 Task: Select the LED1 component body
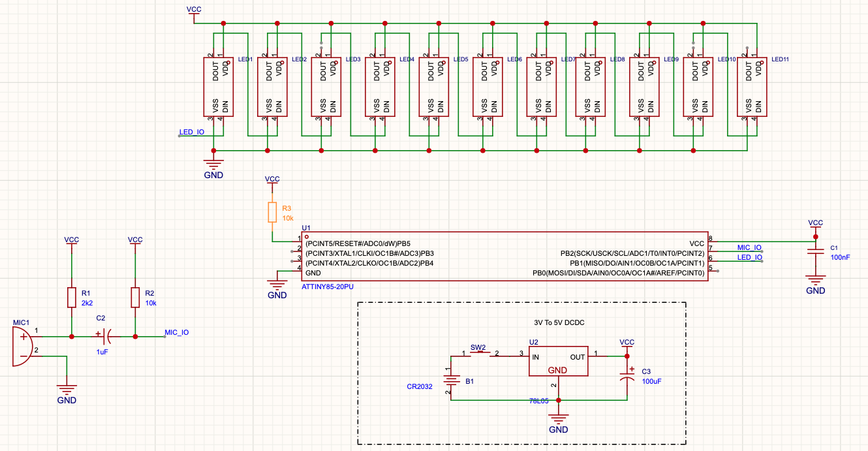pos(218,87)
